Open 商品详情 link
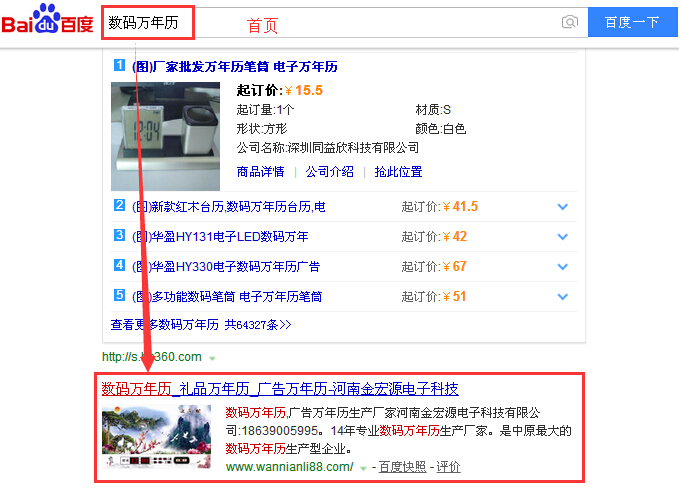Screen dimensions: 679x491 260,172
